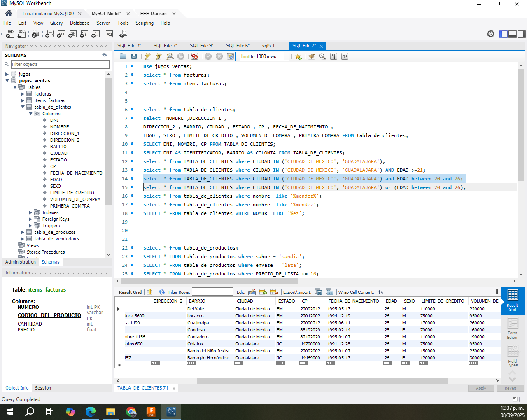The image size is (527, 420).
Task: Export recordset to external file icon
Action: (318, 292)
